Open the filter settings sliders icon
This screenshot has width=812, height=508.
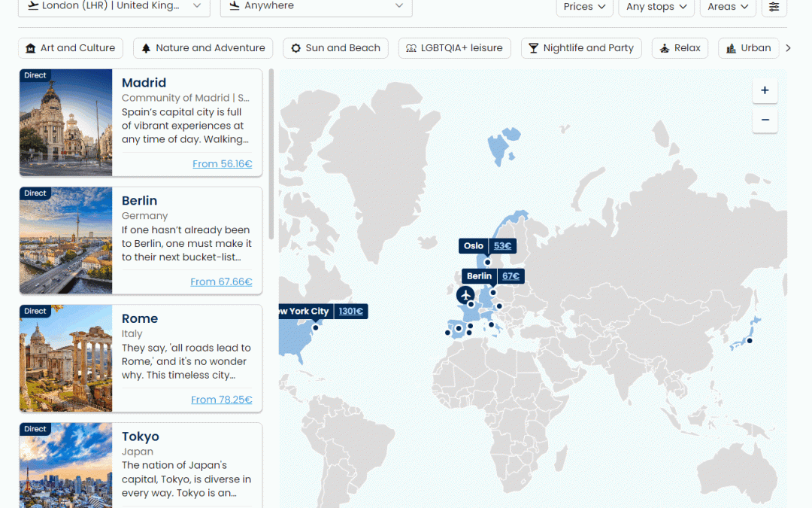click(x=774, y=7)
